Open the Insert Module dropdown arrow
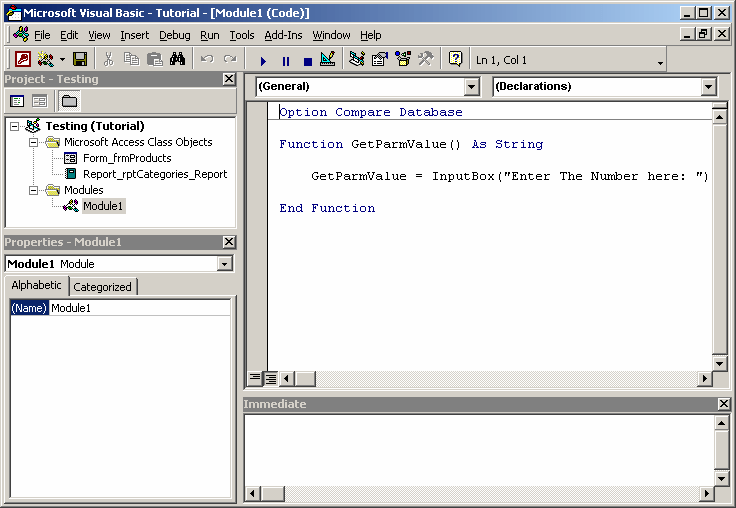 coord(62,60)
